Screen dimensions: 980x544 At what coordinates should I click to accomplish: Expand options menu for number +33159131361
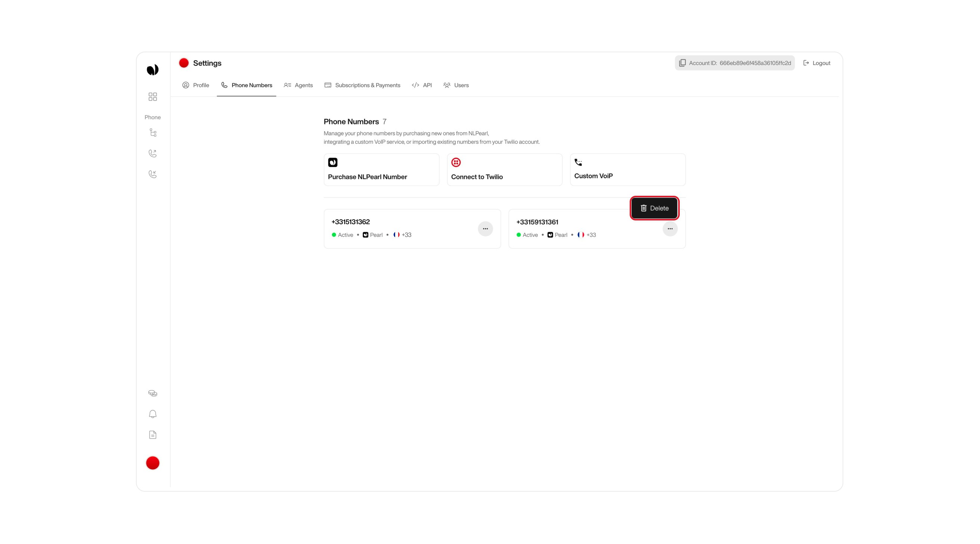[670, 229]
